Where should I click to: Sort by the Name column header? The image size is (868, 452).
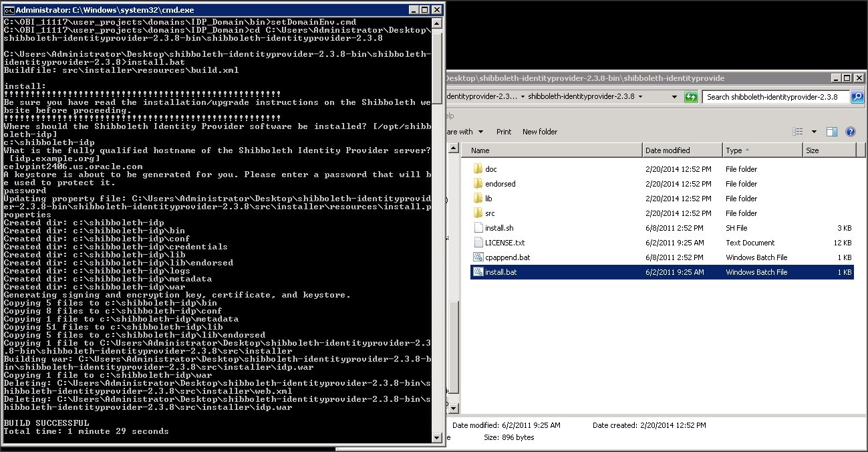pyautogui.click(x=551, y=150)
